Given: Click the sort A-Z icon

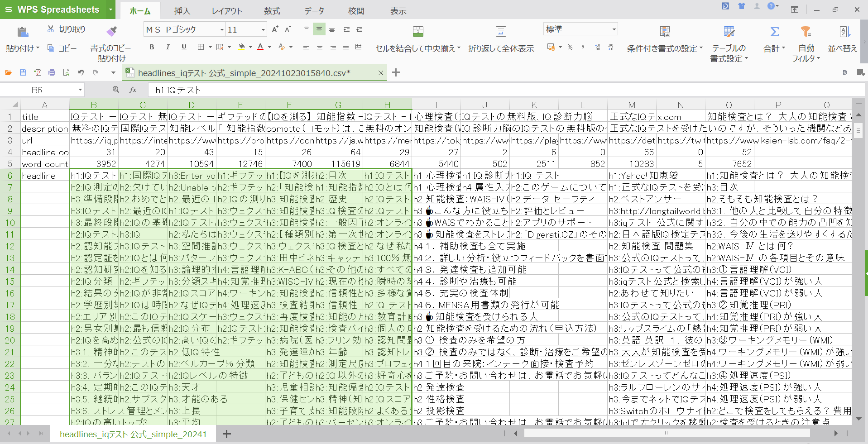Looking at the screenshot, I should pos(844,32).
